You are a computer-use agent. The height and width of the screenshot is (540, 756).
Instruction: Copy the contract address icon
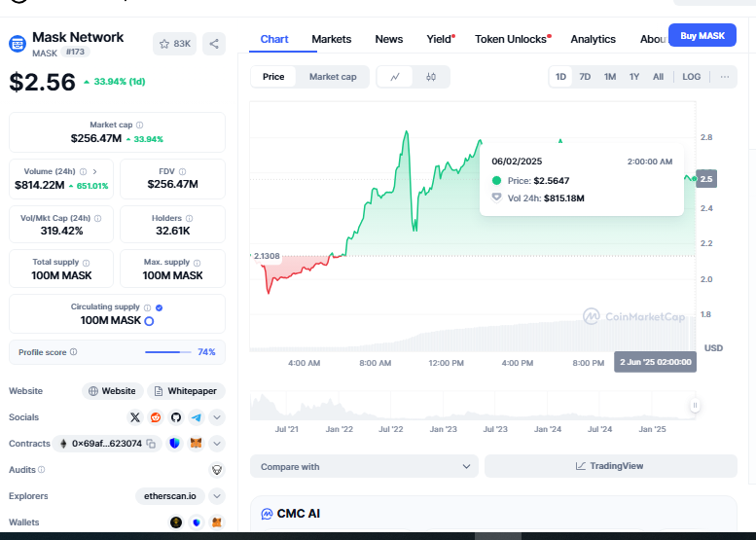pyautogui.click(x=151, y=444)
